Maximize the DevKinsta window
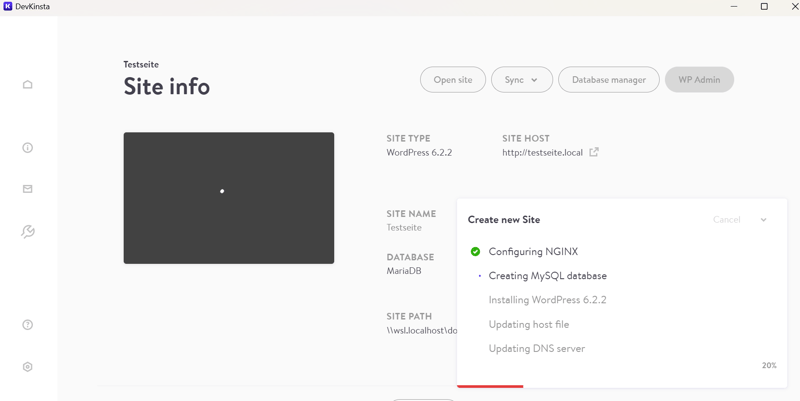 click(x=764, y=7)
